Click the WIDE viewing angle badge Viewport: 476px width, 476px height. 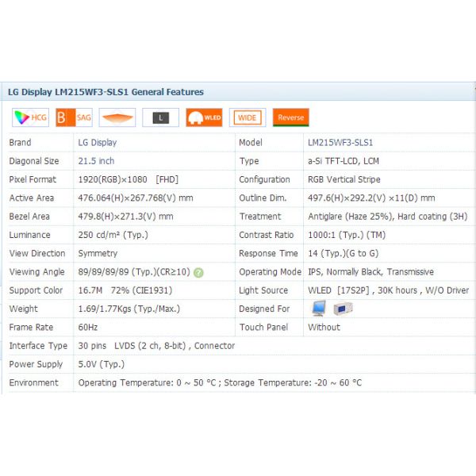[x=248, y=117]
